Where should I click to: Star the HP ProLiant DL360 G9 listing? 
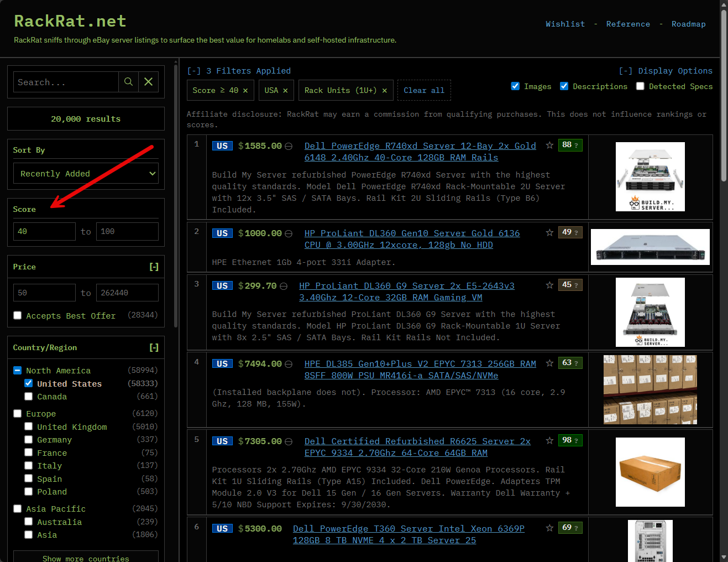[549, 285]
